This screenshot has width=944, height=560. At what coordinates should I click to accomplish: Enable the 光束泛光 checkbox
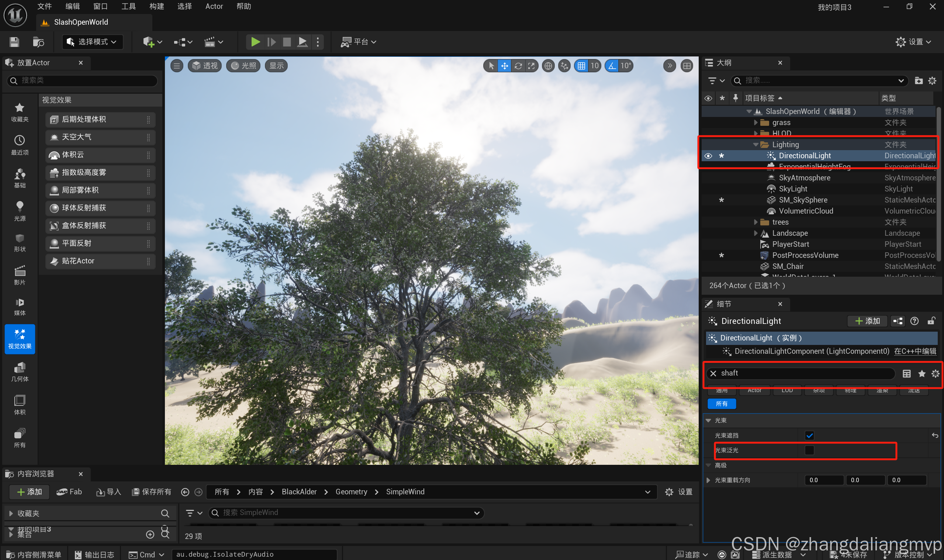pos(809,450)
